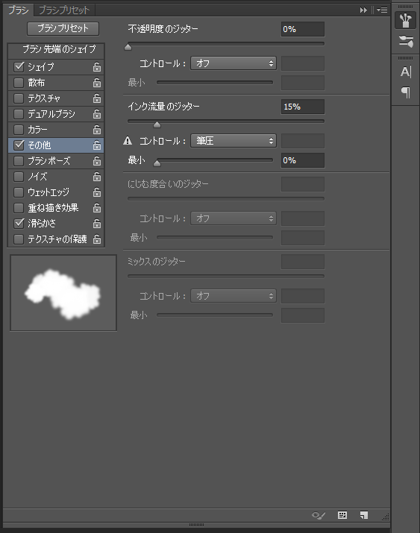Toggle lock icon for テクスチャ row
This screenshot has width=420, height=533.
point(97,98)
